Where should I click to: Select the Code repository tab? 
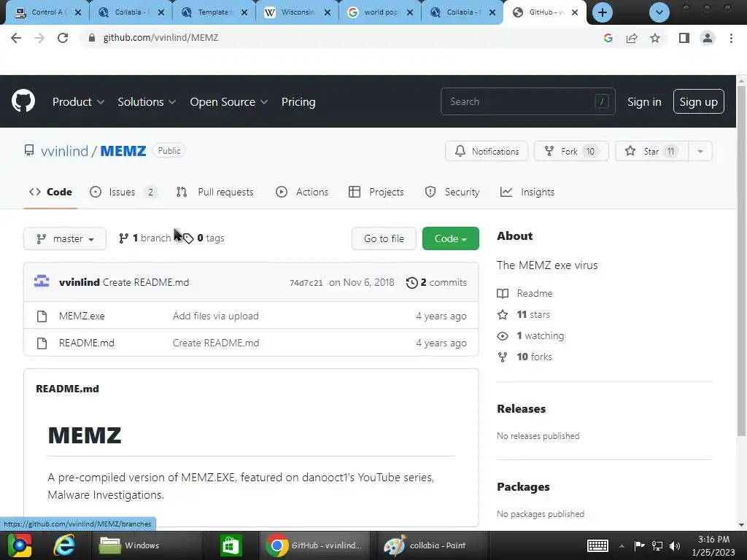[50, 192]
